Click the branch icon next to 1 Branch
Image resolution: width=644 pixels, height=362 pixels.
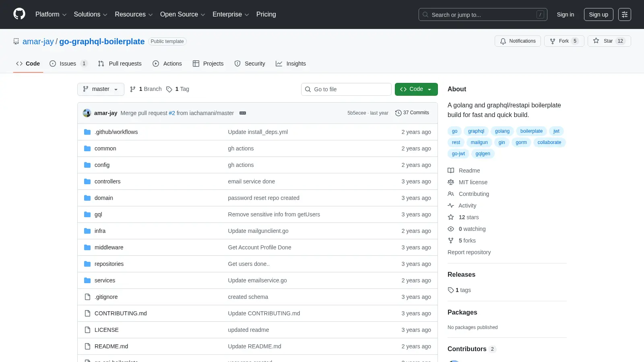click(133, 89)
